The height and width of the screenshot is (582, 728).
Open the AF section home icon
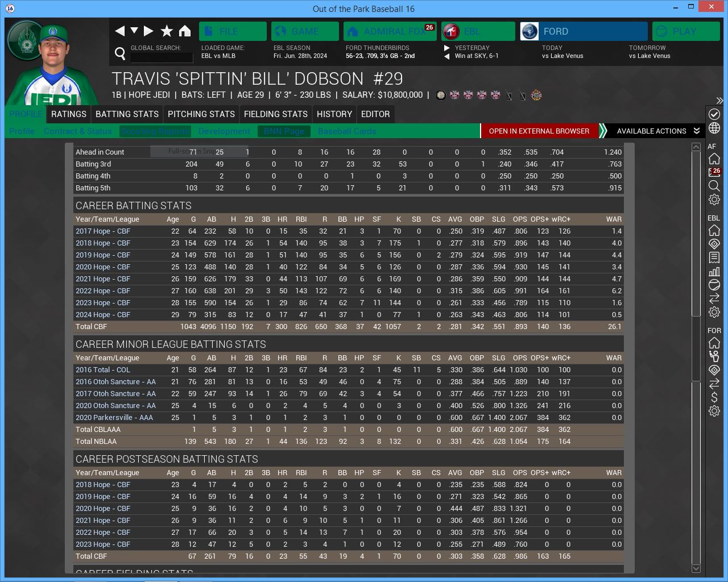pos(714,159)
